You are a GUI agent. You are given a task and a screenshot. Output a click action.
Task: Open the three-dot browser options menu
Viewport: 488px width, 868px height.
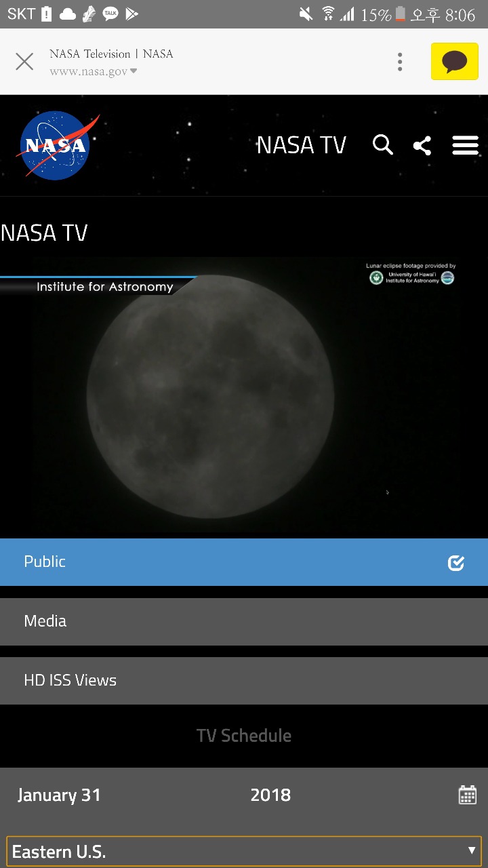(x=400, y=62)
